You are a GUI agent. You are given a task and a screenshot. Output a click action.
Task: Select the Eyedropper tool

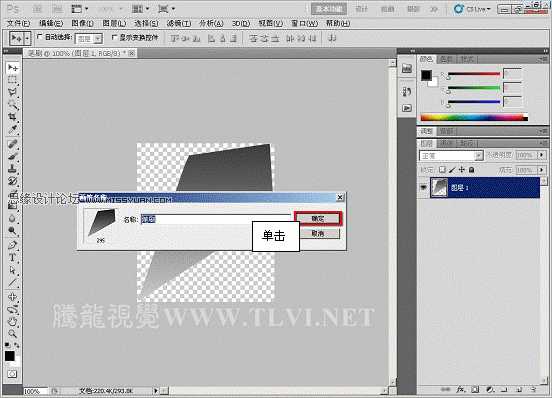[x=12, y=129]
